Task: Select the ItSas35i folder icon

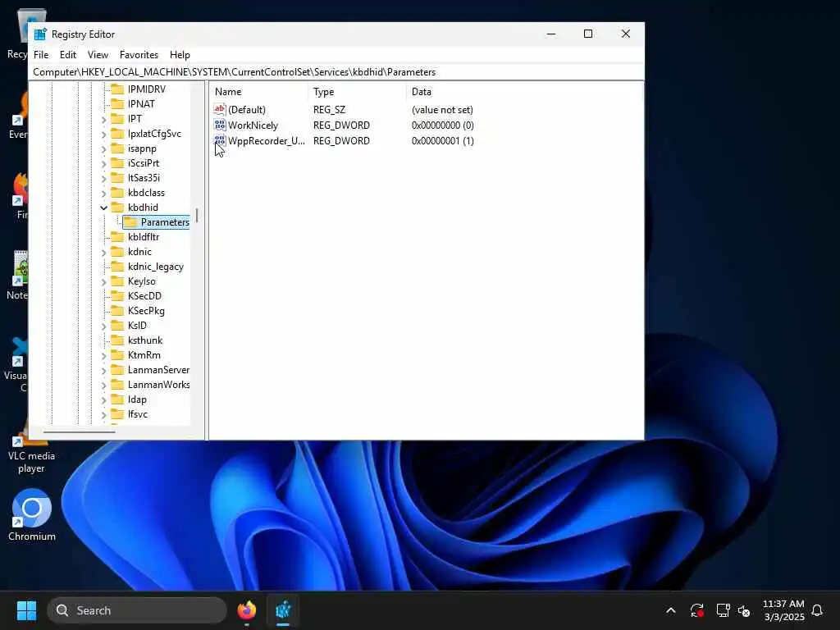Action: coord(116,178)
